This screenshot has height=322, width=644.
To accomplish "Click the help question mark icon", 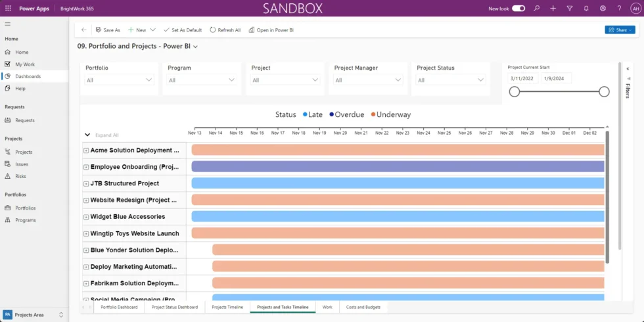I will [619, 9].
